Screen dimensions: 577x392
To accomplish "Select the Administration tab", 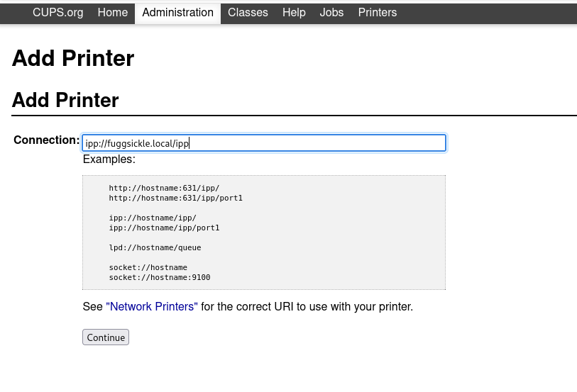I will [177, 13].
